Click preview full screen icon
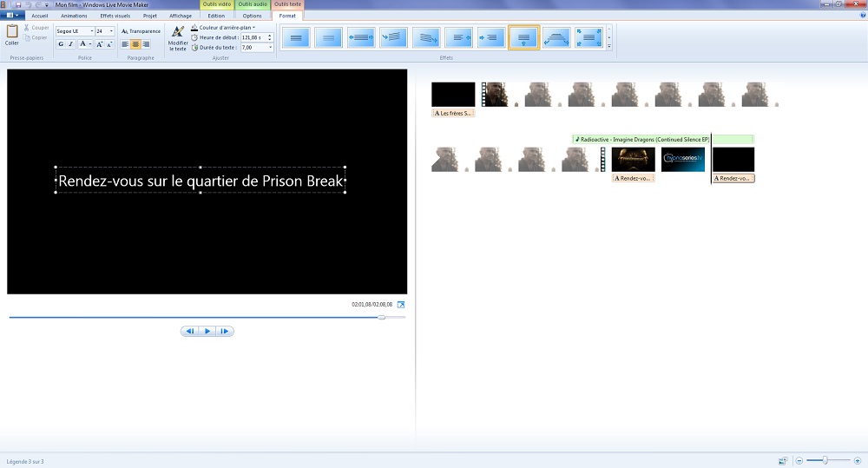The height and width of the screenshot is (468, 868). pyautogui.click(x=401, y=305)
